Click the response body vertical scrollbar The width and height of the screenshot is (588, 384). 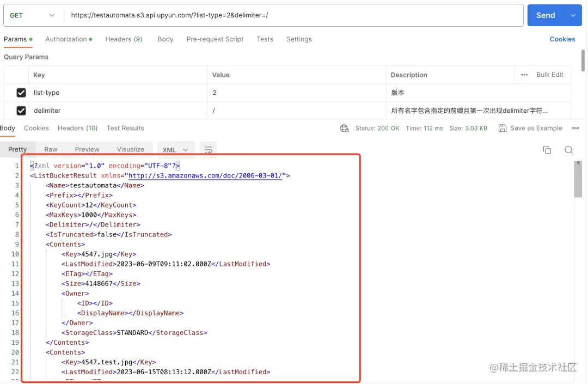tap(578, 179)
